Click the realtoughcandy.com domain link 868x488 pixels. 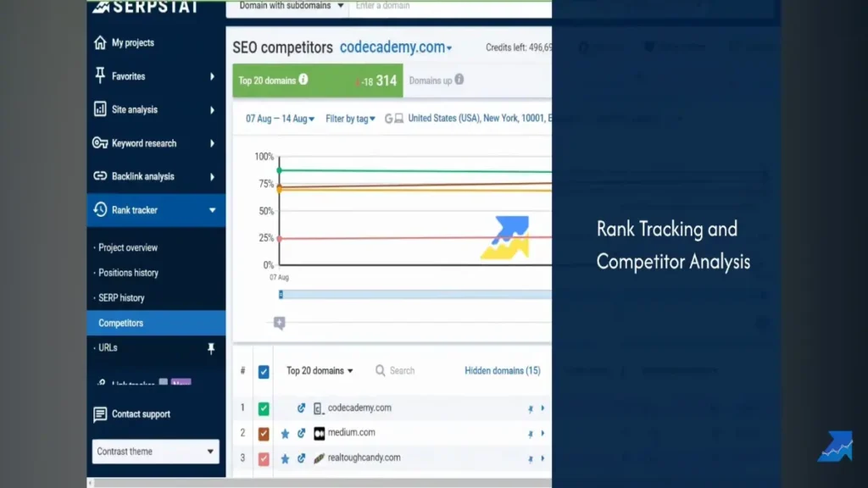364,457
